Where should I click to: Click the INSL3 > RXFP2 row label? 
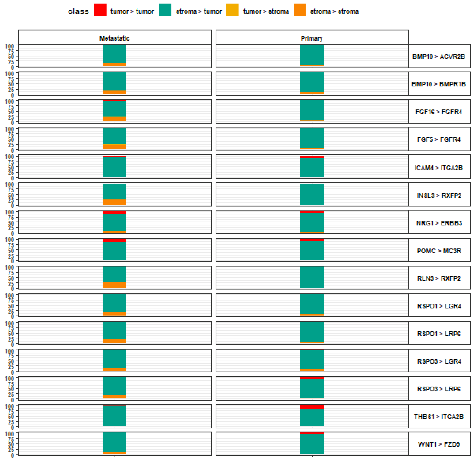pos(439,195)
